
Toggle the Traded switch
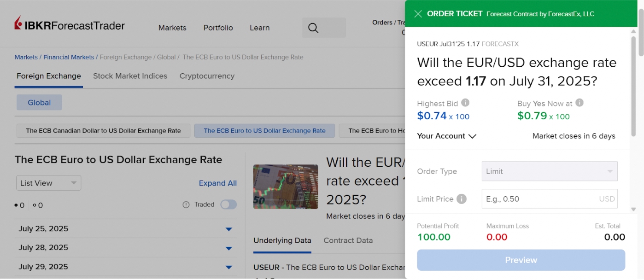[228, 204]
